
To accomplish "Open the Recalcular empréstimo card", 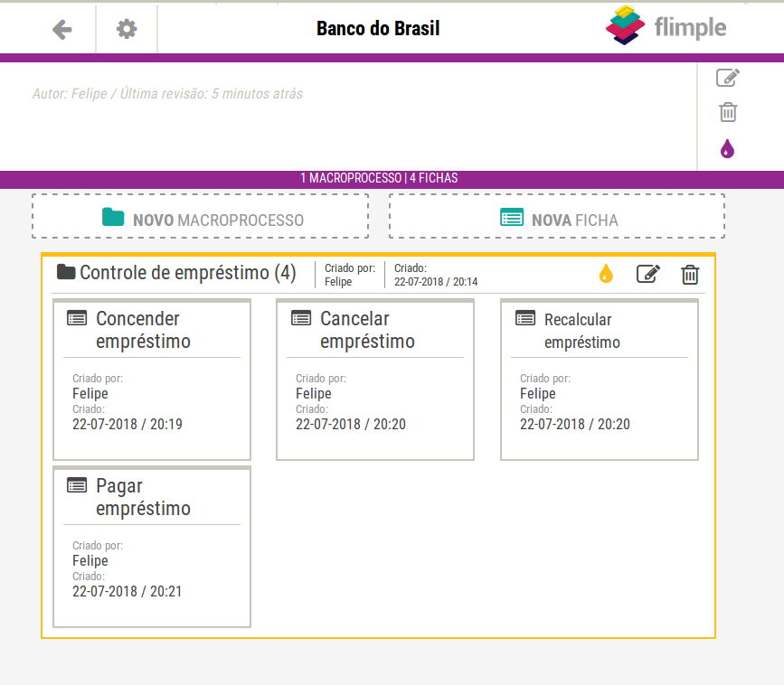I will 600,380.
